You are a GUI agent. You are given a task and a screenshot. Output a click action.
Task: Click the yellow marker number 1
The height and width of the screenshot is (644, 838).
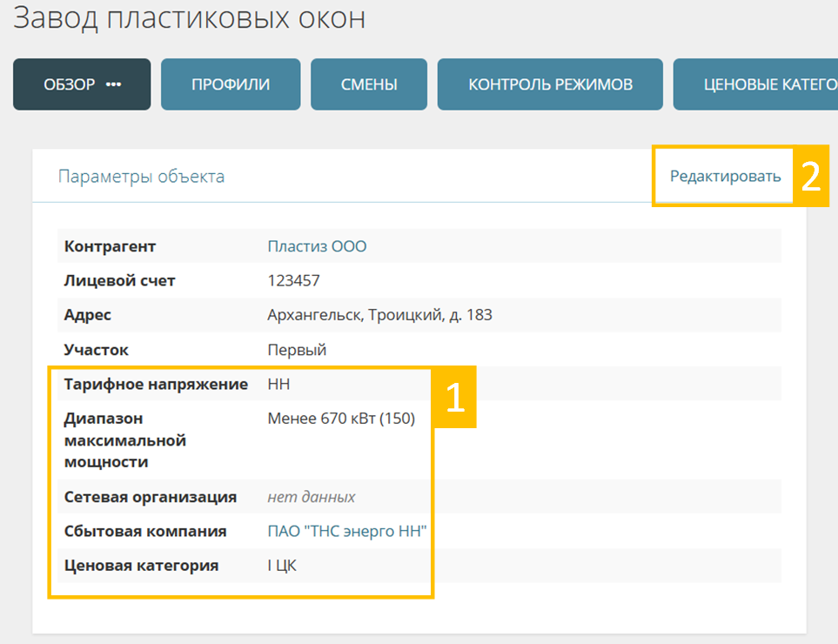tap(455, 398)
